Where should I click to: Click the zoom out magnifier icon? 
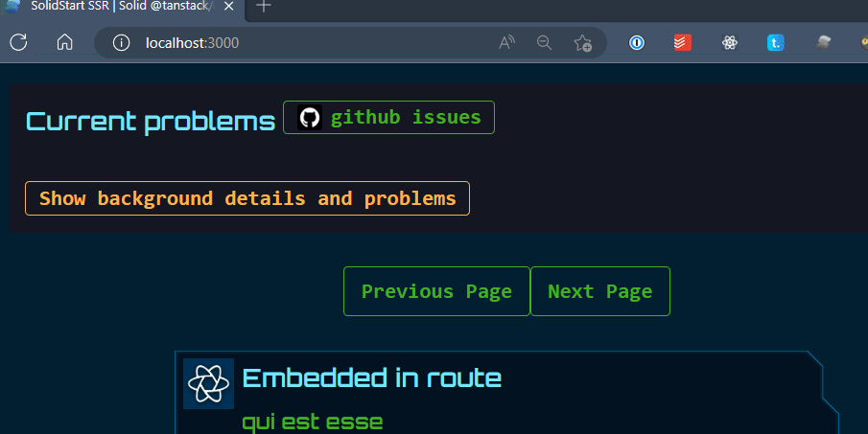pyautogui.click(x=544, y=42)
